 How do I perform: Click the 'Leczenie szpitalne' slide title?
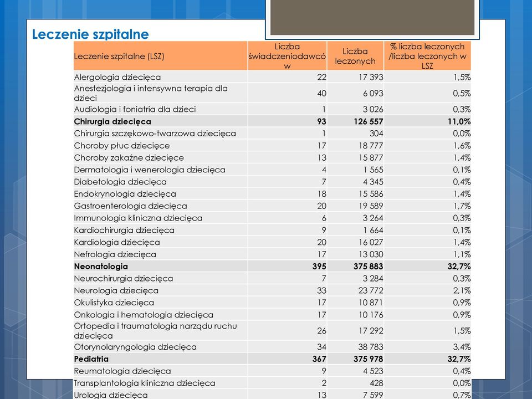[90, 34]
